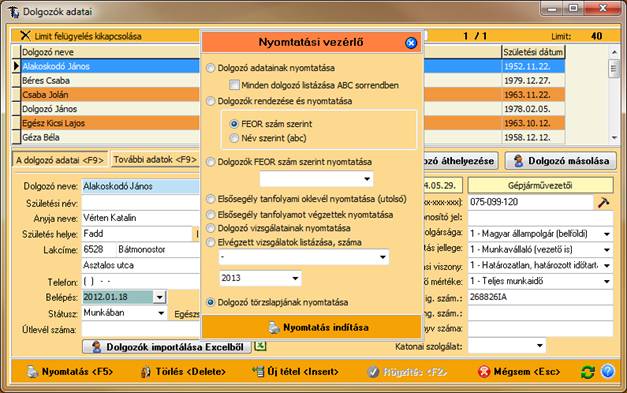The width and height of the screenshot is (627, 393).
Task: Select Elvégzett vizsgálatok listázása, száma option
Action: pyautogui.click(x=210, y=242)
